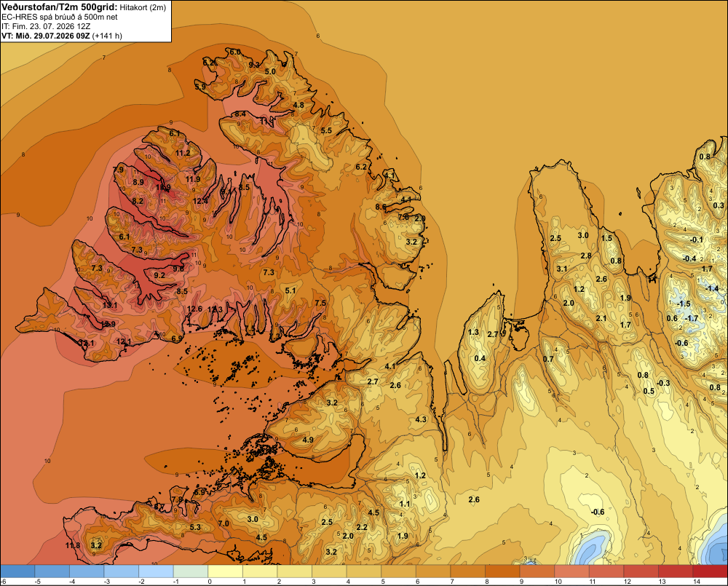
Task: Click the pale green -1 degree legend swatch
Action: point(191,571)
